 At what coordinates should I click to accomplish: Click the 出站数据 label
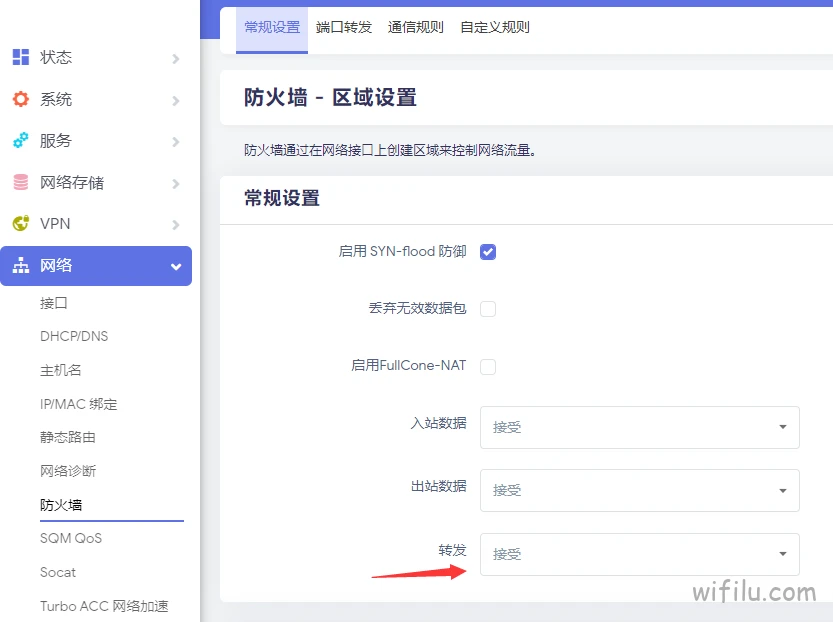click(x=438, y=487)
